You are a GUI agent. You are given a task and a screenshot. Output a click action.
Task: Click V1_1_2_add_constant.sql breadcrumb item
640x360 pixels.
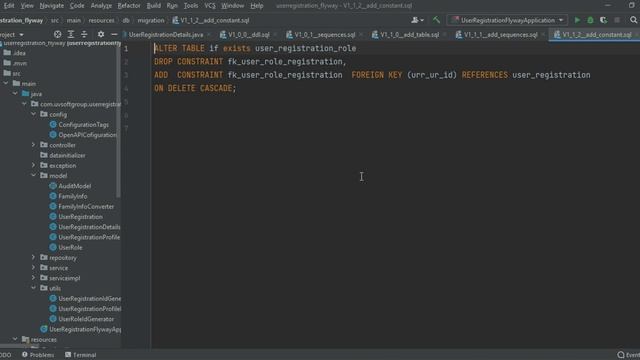tap(211, 20)
